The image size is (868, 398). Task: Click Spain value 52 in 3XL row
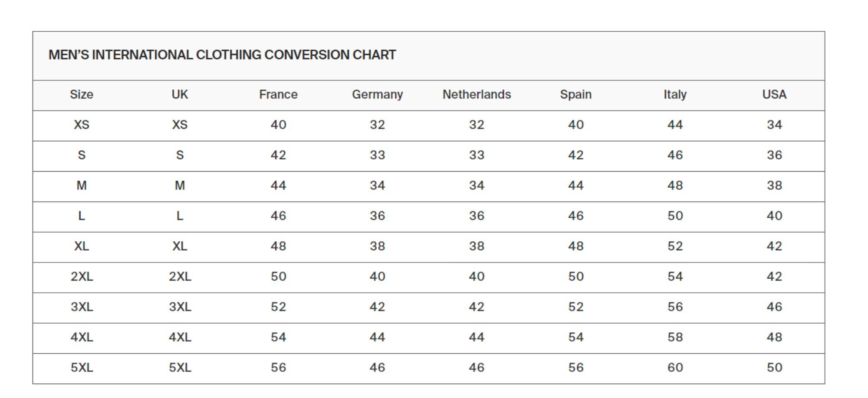pyautogui.click(x=576, y=307)
